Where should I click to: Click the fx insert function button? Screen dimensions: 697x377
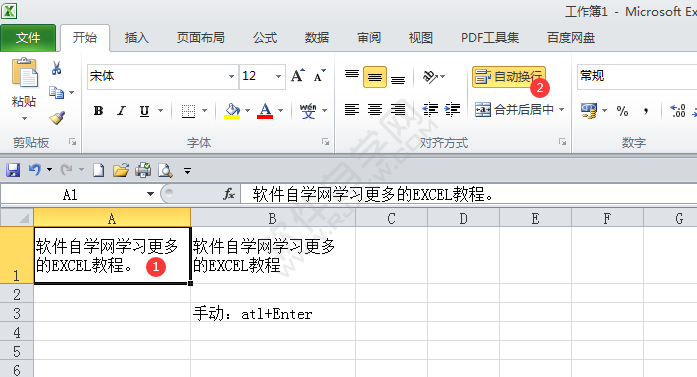pos(229,194)
